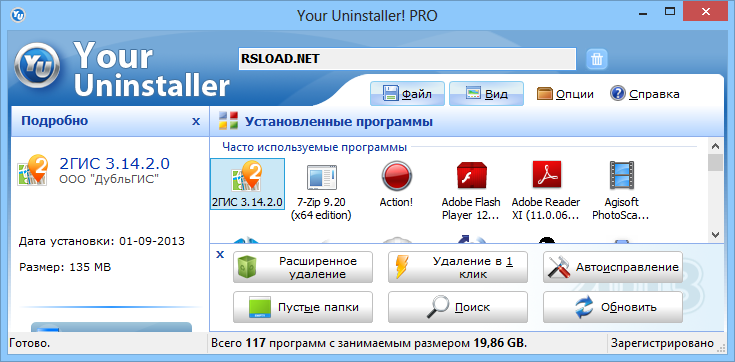
Task: Select Adobe Flash Player 12 icon
Action: click(471, 191)
